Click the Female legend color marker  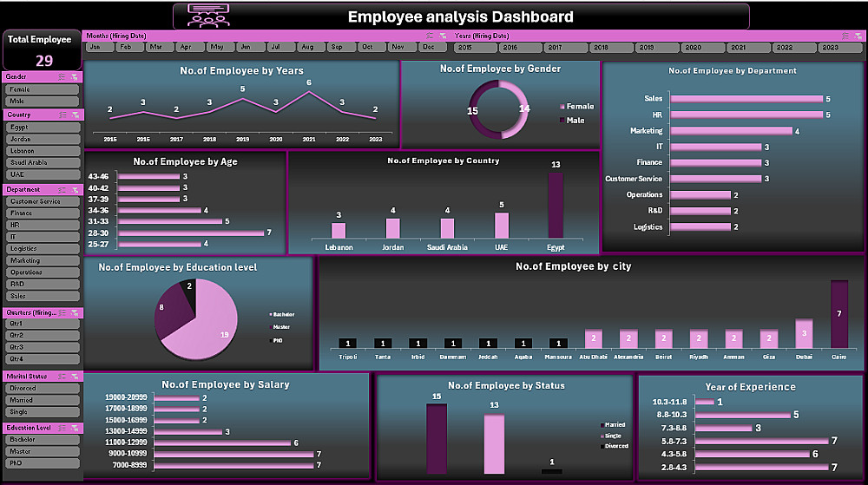[562, 107]
